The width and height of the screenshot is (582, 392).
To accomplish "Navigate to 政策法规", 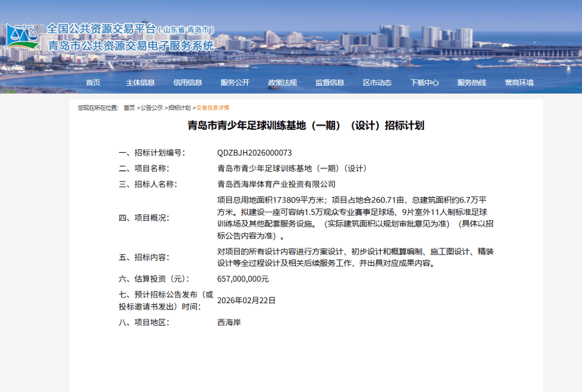I will point(282,82).
